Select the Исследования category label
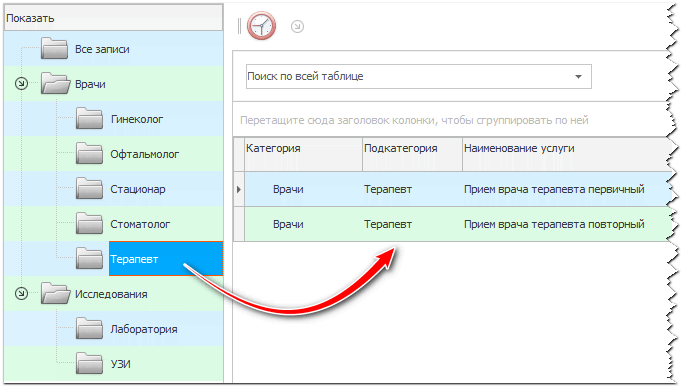This screenshot has height=387, width=688. (x=111, y=294)
